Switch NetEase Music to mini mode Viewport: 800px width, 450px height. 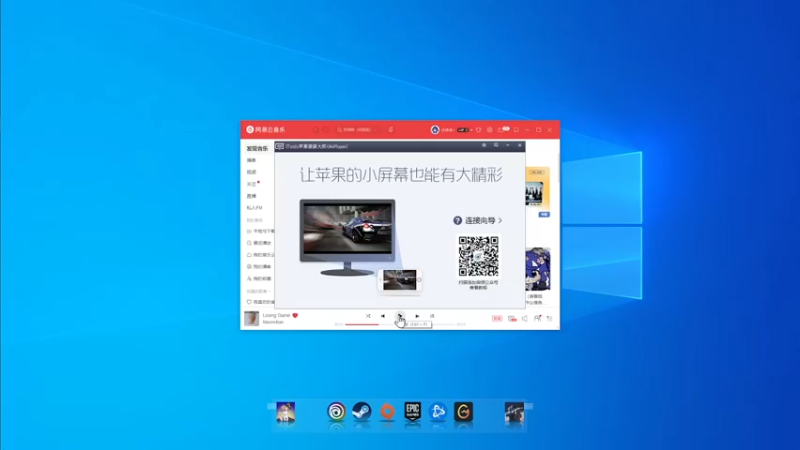pos(516,130)
